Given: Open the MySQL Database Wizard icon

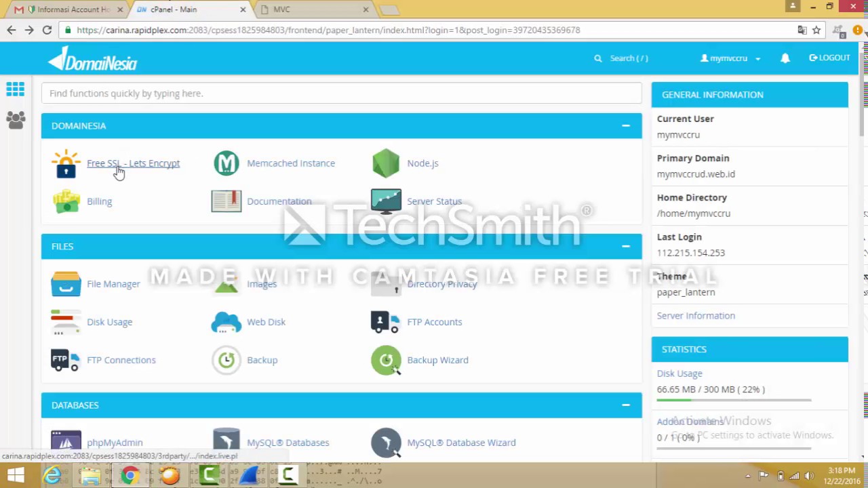Looking at the screenshot, I should point(386,443).
